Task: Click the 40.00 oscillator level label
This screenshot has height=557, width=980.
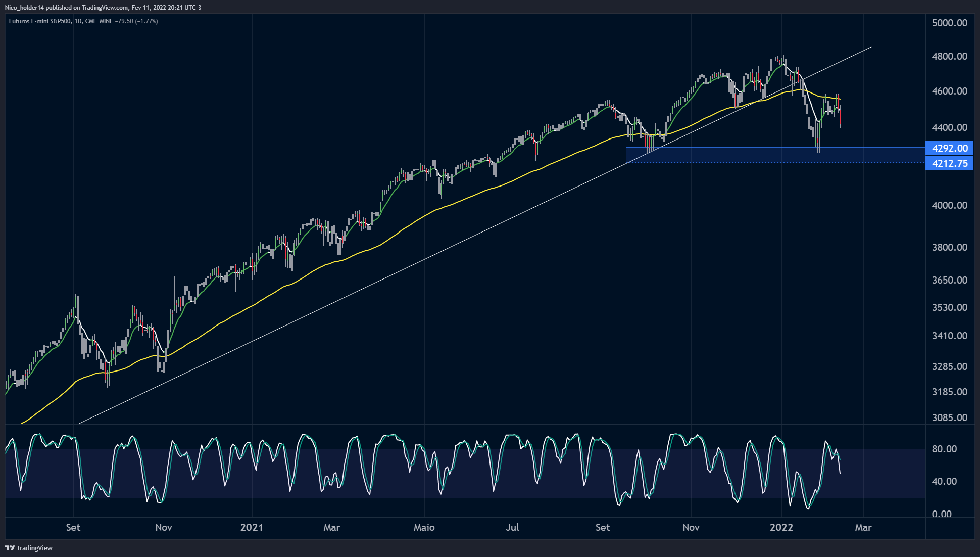Action: [944, 481]
